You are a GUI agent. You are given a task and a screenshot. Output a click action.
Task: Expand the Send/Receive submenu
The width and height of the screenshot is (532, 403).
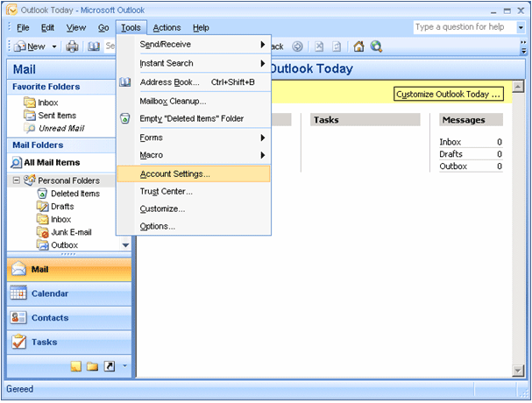click(x=262, y=44)
